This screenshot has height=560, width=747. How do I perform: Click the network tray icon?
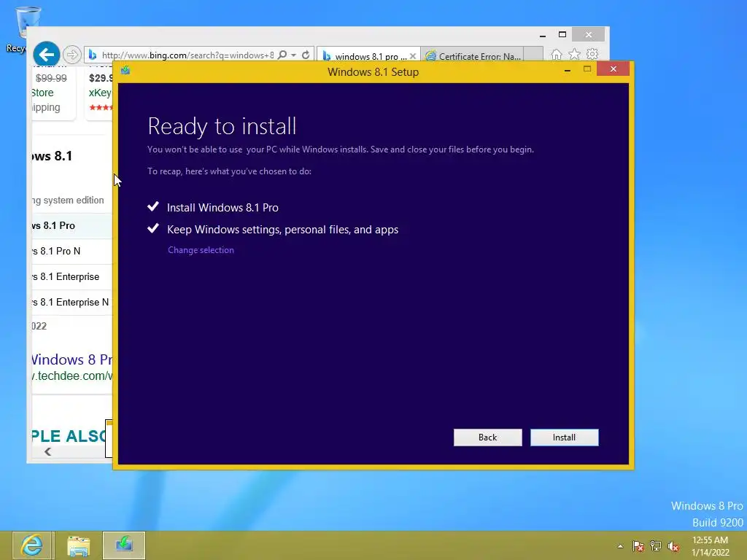click(656, 546)
